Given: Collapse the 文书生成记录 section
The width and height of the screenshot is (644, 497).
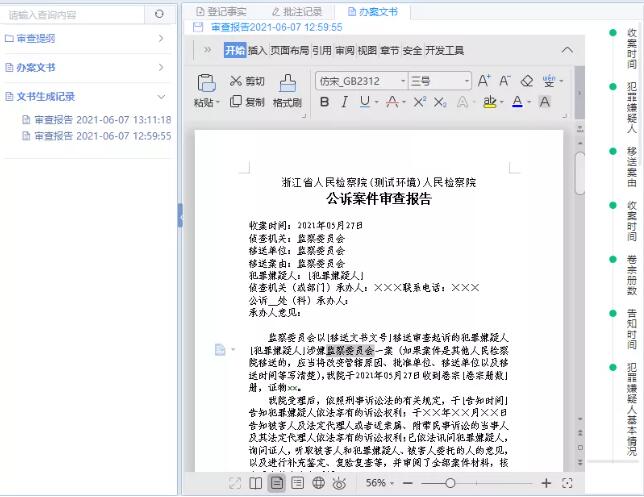Looking at the screenshot, I should pos(88,97).
